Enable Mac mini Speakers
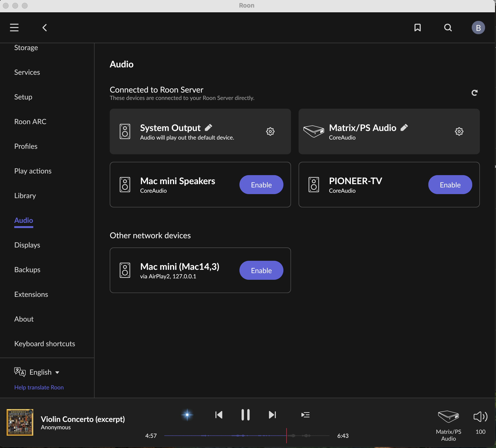Screen dimensions: 496x448 click(x=261, y=185)
